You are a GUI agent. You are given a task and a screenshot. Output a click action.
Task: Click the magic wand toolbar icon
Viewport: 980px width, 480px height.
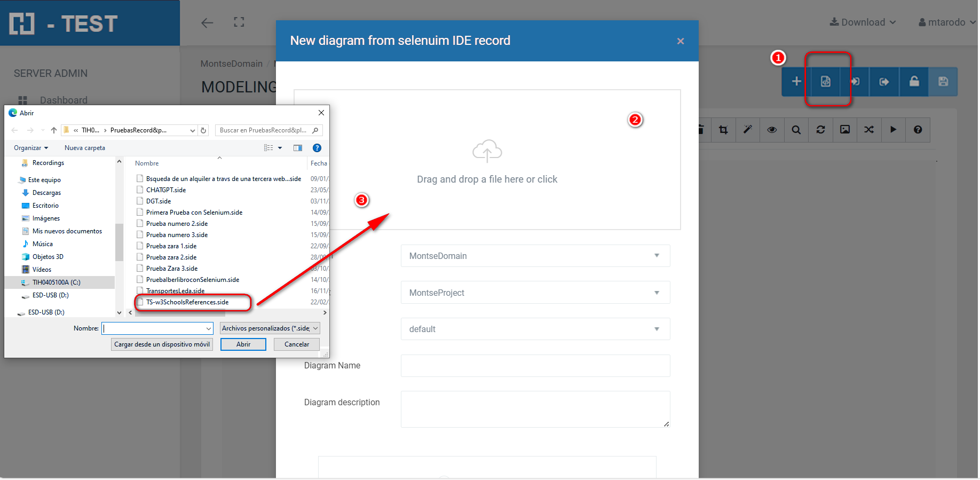[x=747, y=130]
